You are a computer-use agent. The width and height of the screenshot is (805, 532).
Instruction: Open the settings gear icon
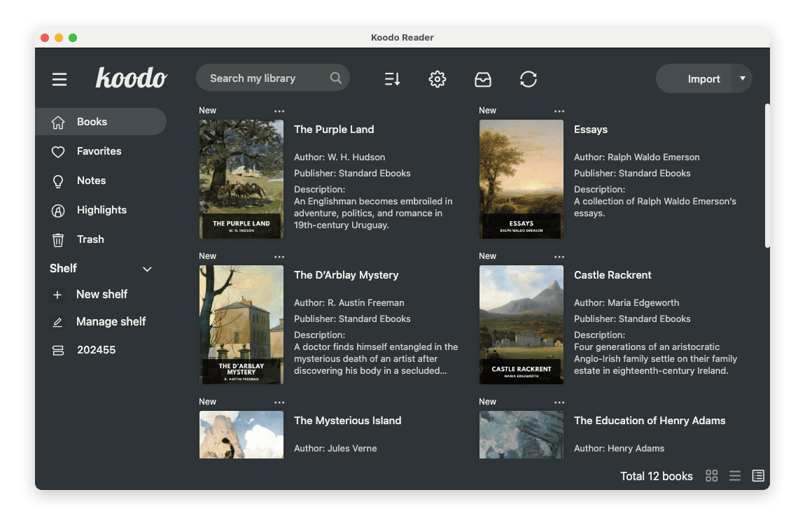[437, 79]
